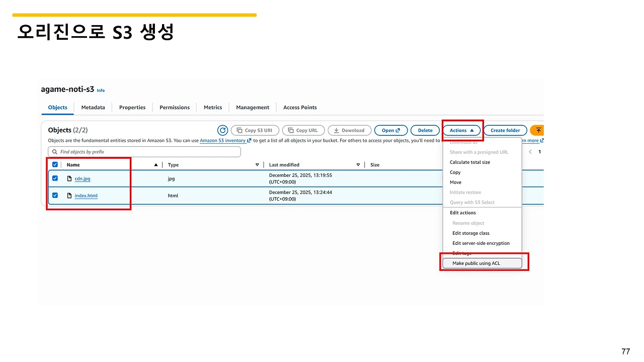Click the 13:19:55 last modified cell
The image size is (644, 362).
[300, 178]
